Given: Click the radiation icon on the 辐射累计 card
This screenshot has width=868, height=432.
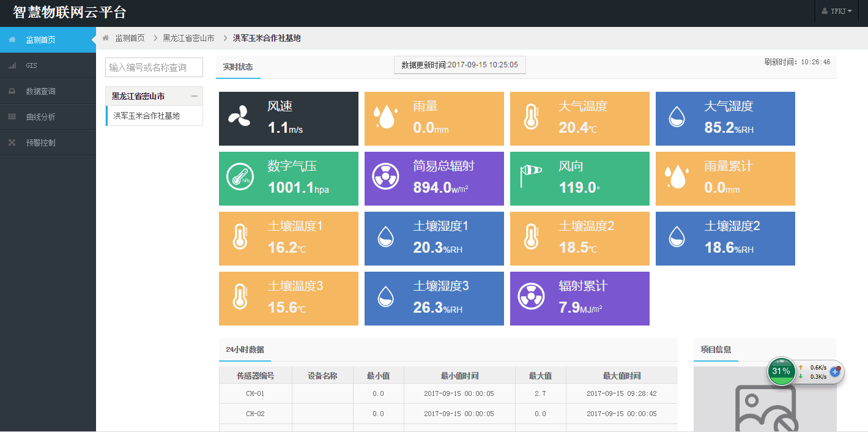Looking at the screenshot, I should (x=531, y=297).
